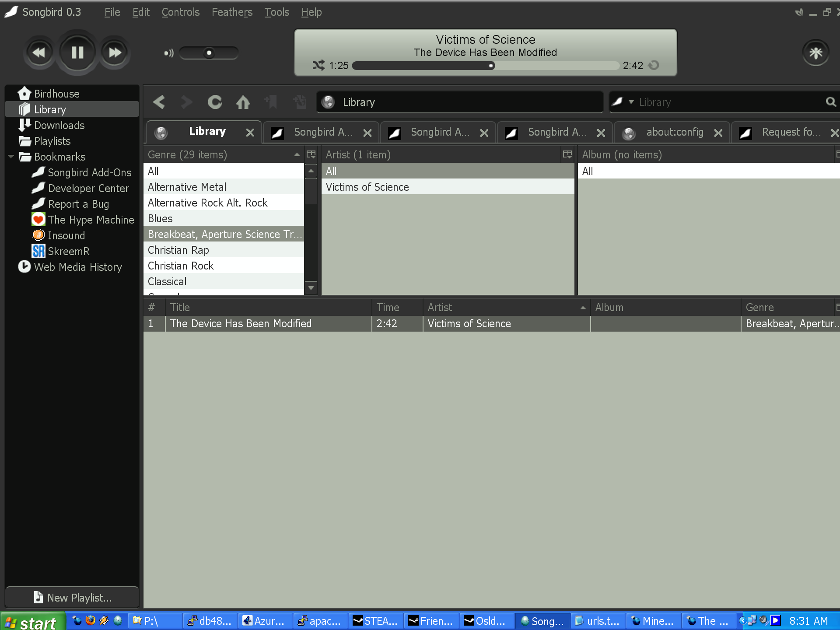Open Playlists in the sidebar
Screen dimensions: 840x630
tap(72, 141)
